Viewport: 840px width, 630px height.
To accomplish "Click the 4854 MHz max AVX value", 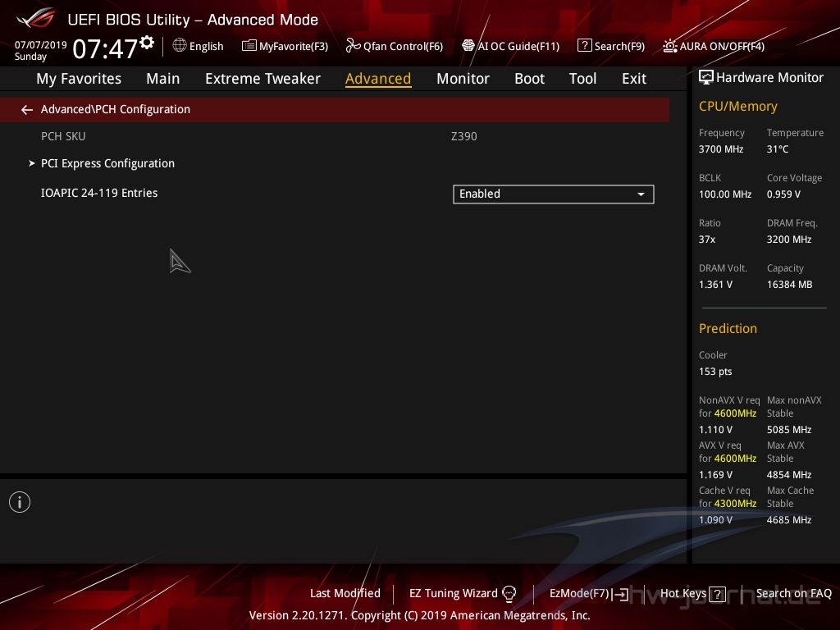I will (788, 475).
